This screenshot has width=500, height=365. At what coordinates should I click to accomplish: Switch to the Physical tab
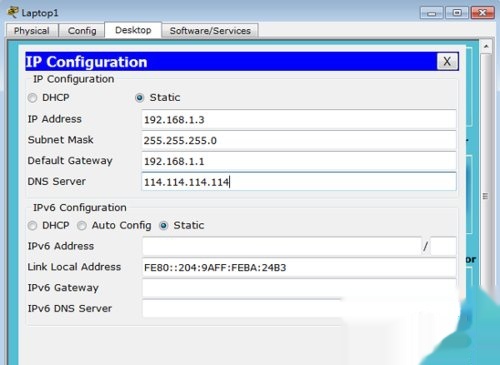point(32,31)
